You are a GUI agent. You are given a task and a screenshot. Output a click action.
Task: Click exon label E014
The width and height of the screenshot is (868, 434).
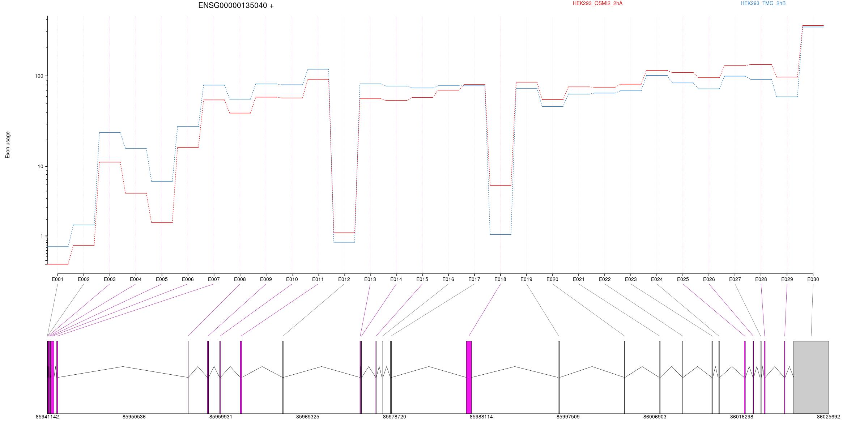tap(396, 279)
